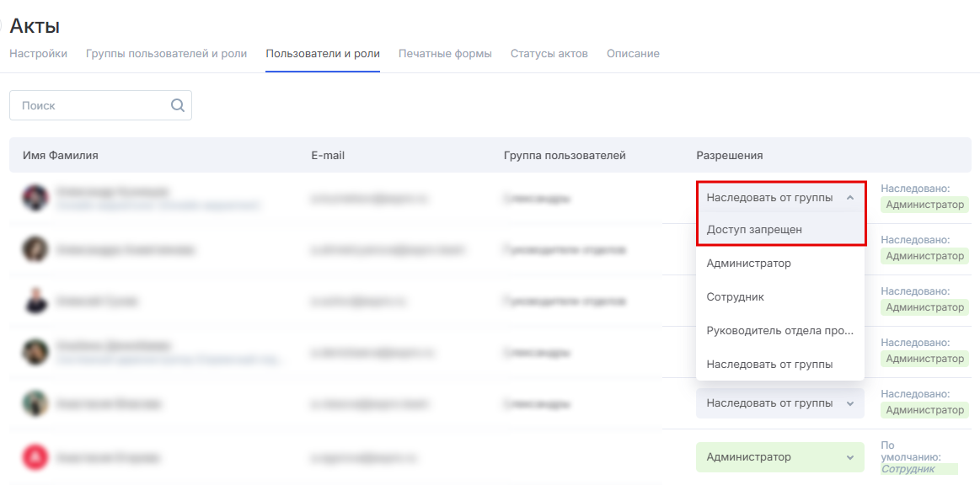The width and height of the screenshot is (980, 485).
Task: Pick Наследовать от группы in dropdown list
Action: [769, 365]
